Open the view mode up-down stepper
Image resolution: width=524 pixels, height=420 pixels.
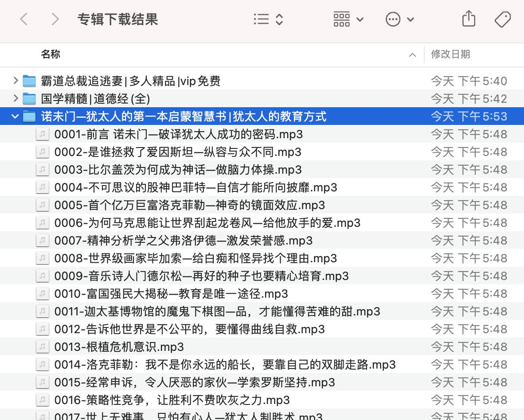[x=279, y=19]
